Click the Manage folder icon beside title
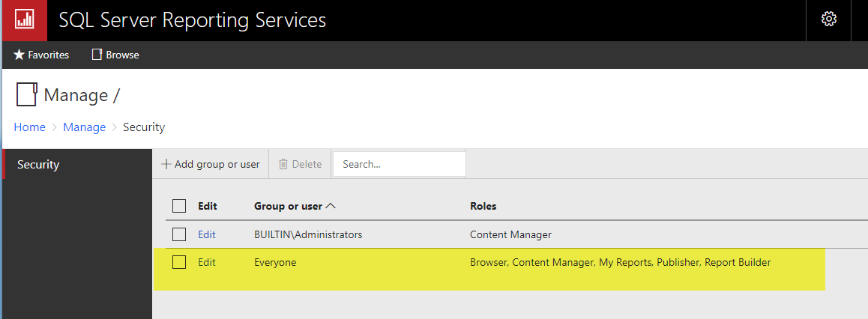 tap(26, 95)
